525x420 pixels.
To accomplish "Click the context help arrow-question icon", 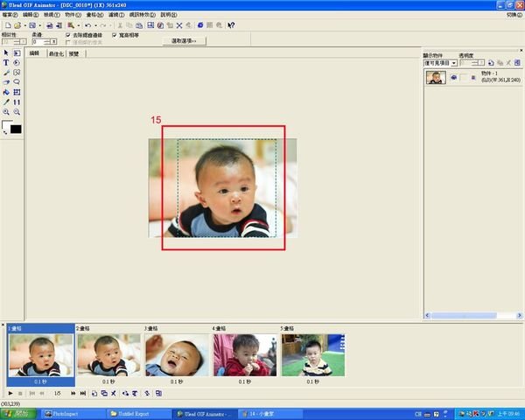I will pyautogui.click(x=231, y=25).
